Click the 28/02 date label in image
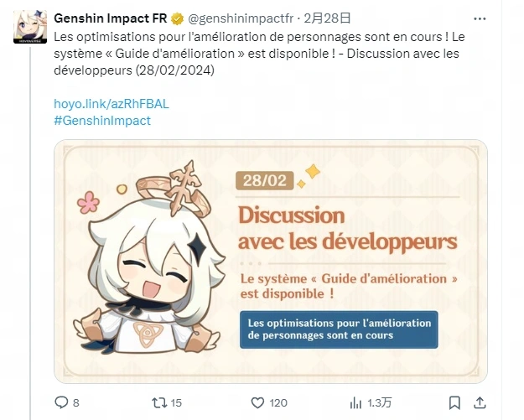This screenshot has height=420, width=524. coord(264,181)
